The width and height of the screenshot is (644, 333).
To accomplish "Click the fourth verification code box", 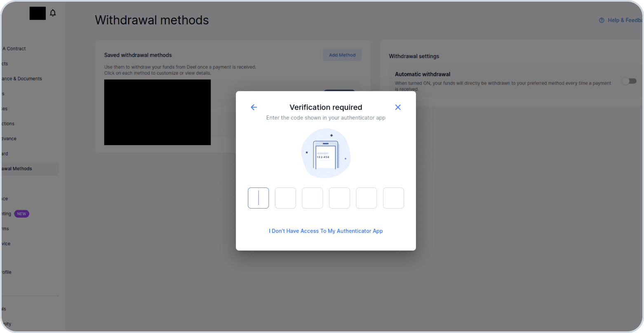I will [x=339, y=198].
